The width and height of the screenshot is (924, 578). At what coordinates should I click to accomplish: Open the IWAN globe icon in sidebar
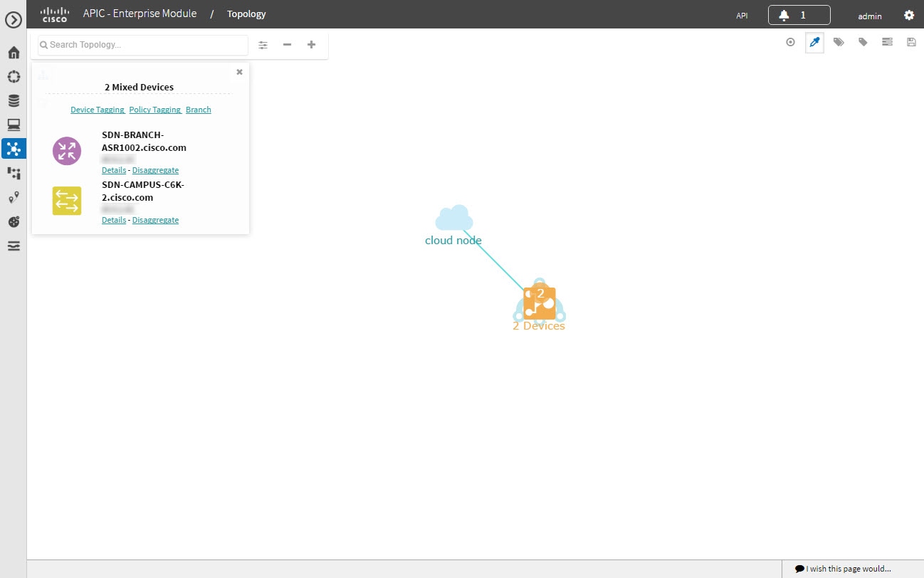point(14,221)
